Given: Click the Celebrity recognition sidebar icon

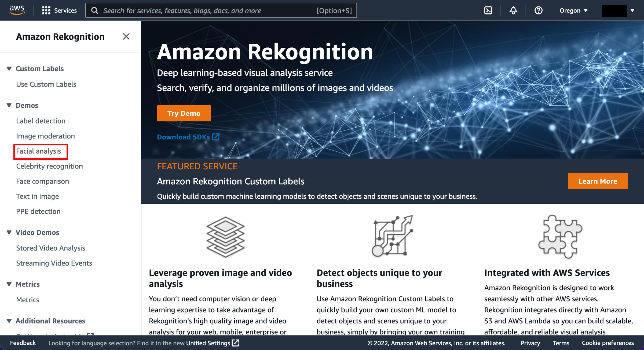Looking at the screenshot, I should (50, 166).
